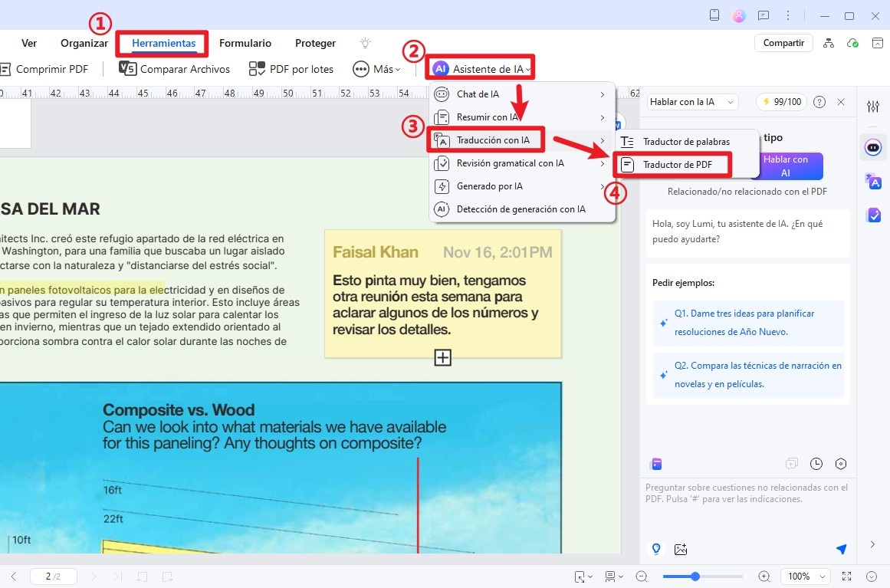Open the Proteger tab
890x588 pixels.
point(315,43)
